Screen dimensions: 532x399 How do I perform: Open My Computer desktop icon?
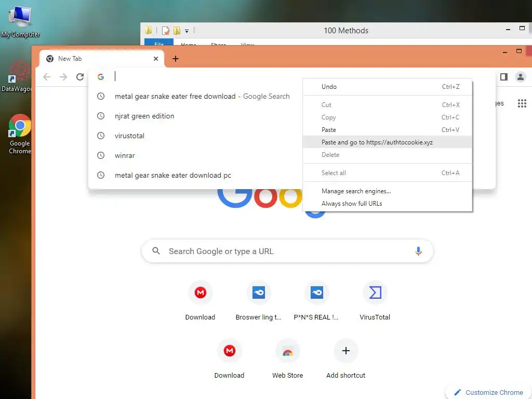pyautogui.click(x=20, y=21)
